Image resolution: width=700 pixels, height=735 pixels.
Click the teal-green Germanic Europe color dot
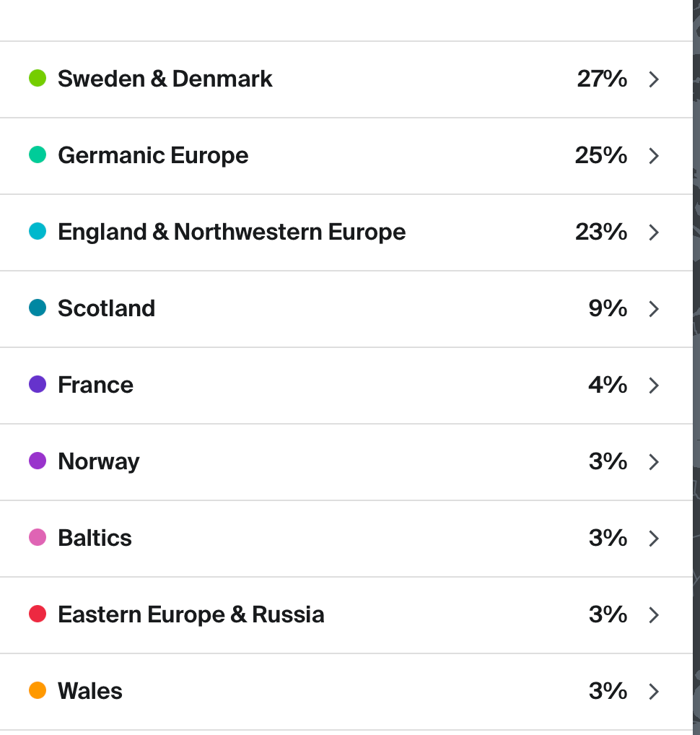point(38,155)
